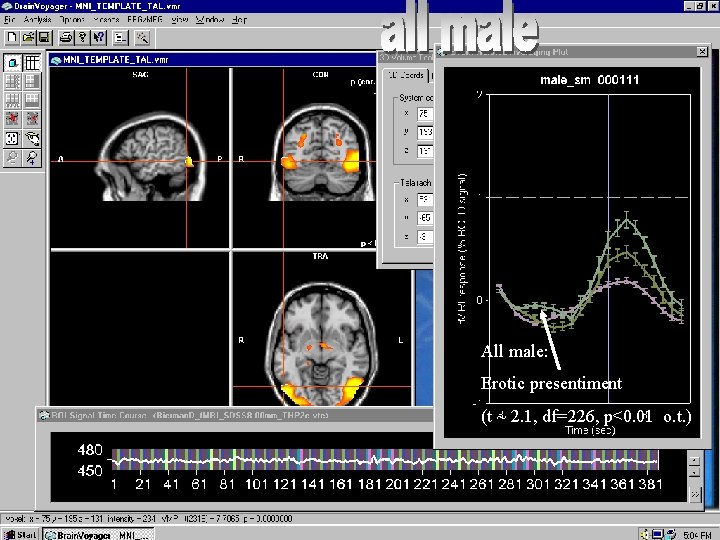Click the Talairach x coordinate field
Viewport: 720px width, 540px height.
[x=425, y=200]
